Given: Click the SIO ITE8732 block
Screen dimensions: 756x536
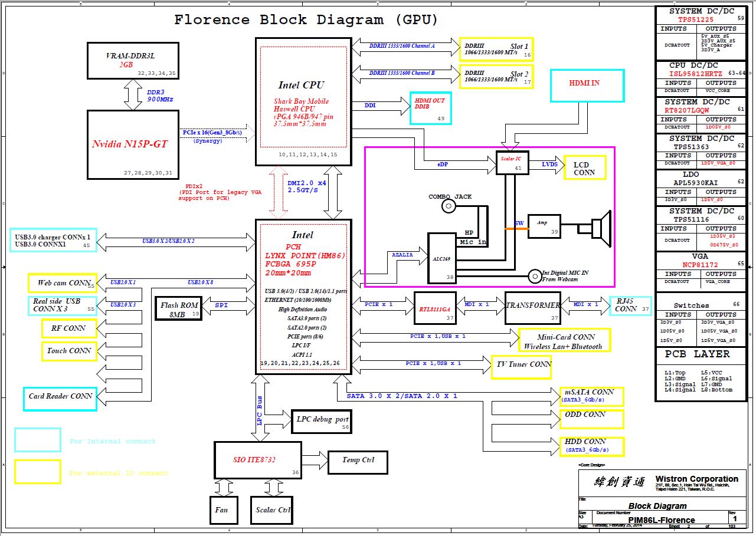Looking at the screenshot, I should pos(258,460).
